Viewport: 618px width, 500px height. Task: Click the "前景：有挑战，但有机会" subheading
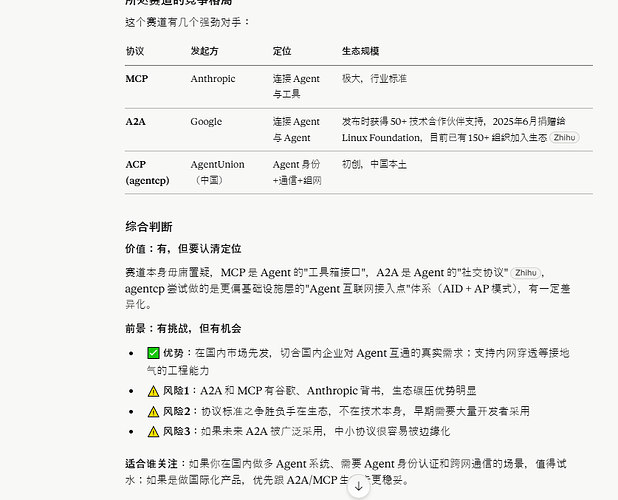coord(183,329)
